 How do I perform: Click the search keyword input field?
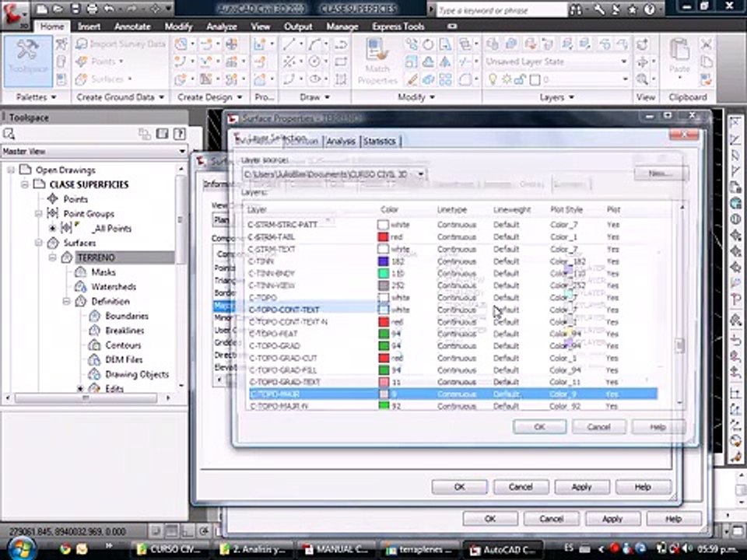point(502,9)
